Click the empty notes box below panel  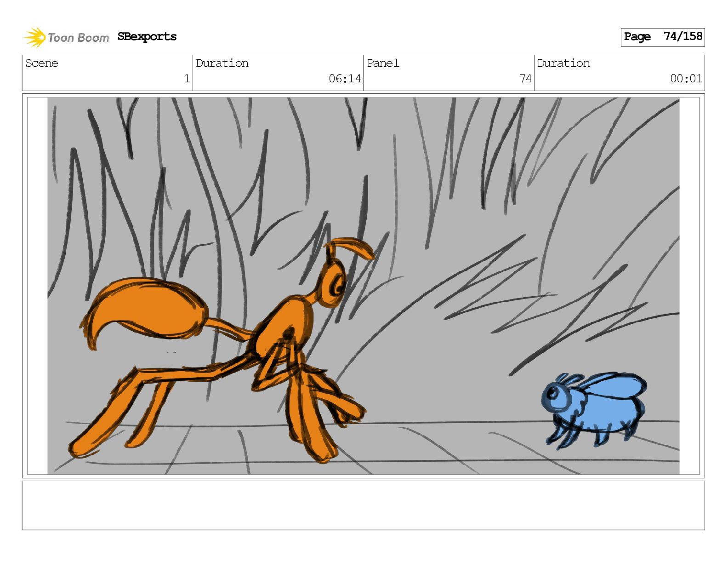(x=363, y=505)
